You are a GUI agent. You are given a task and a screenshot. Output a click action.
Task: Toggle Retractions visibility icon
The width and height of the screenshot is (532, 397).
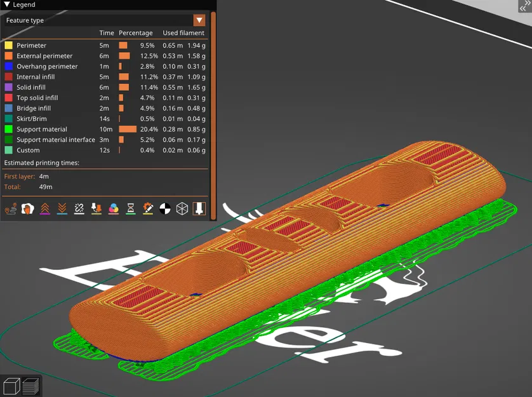45,208
